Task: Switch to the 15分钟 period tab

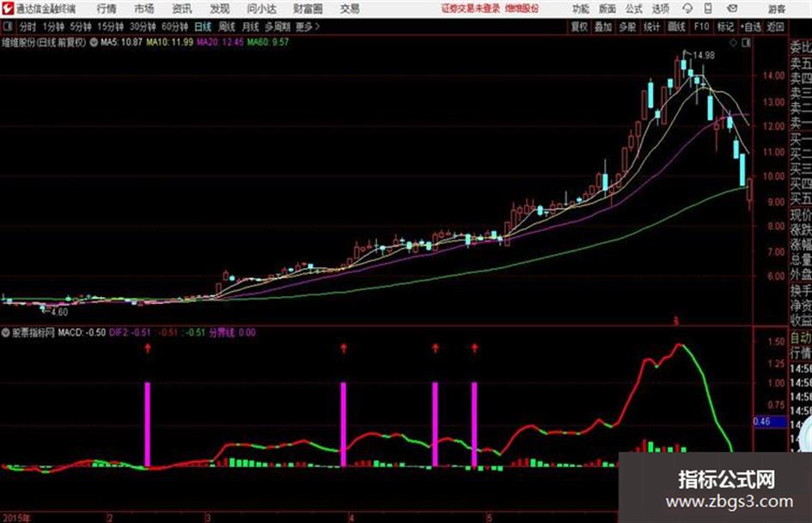Action: (110, 27)
